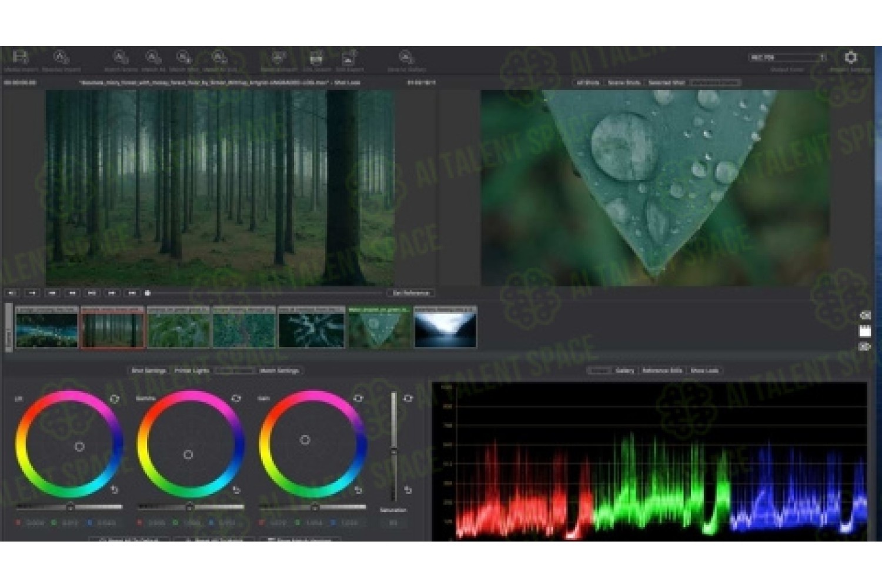The height and width of the screenshot is (588, 882).
Task: Open the Gallery tab above the waveform
Action: point(624,370)
